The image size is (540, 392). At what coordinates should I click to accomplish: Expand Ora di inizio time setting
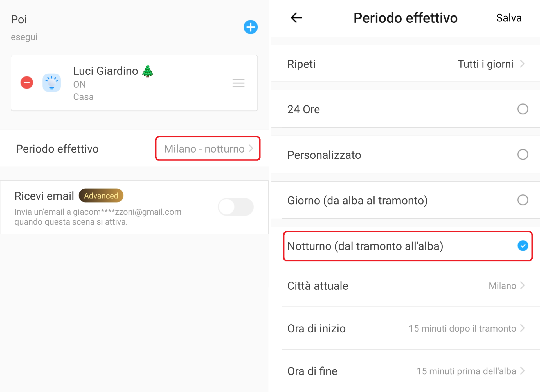click(466, 328)
